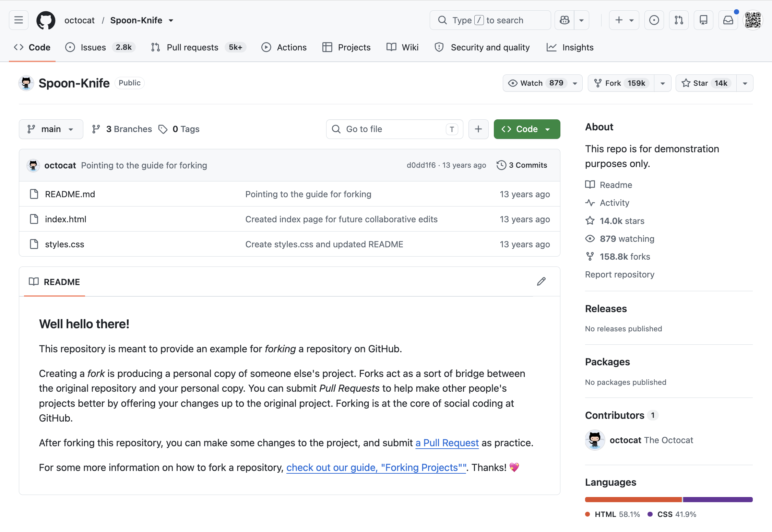772x532 pixels.
Task: Open the Watch notifications dropdown
Action: (x=543, y=83)
